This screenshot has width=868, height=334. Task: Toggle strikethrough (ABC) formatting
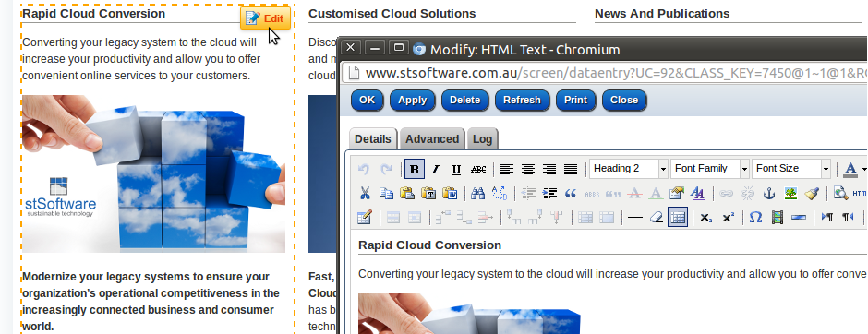tap(477, 169)
